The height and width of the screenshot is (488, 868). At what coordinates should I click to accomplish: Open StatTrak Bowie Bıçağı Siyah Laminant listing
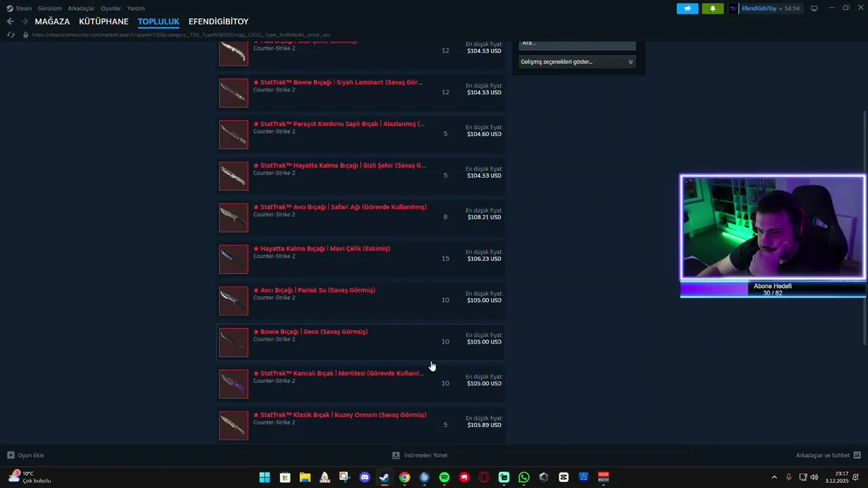coord(361,92)
